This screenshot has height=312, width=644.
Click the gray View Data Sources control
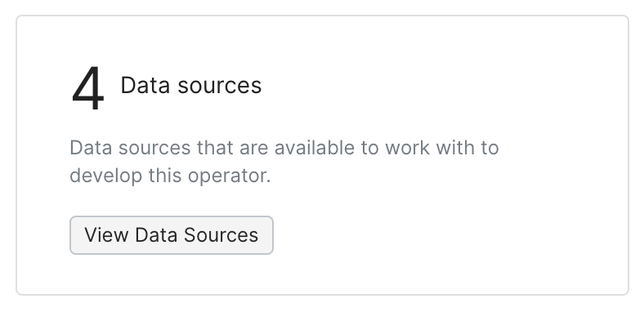[172, 235]
